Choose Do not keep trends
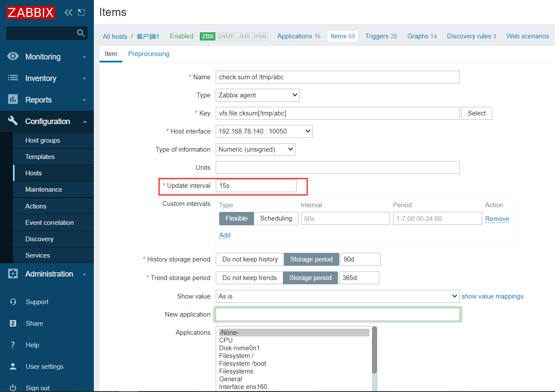This screenshot has width=555, height=392. (249, 278)
